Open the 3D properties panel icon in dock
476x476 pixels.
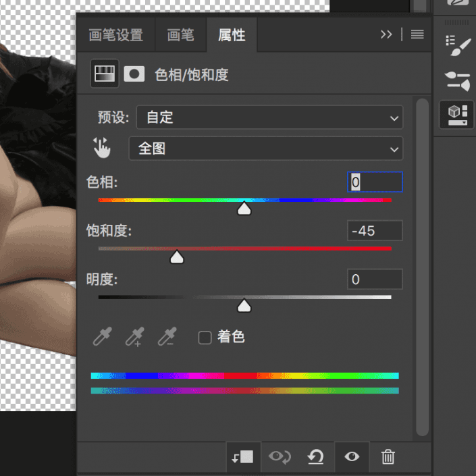[x=457, y=115]
